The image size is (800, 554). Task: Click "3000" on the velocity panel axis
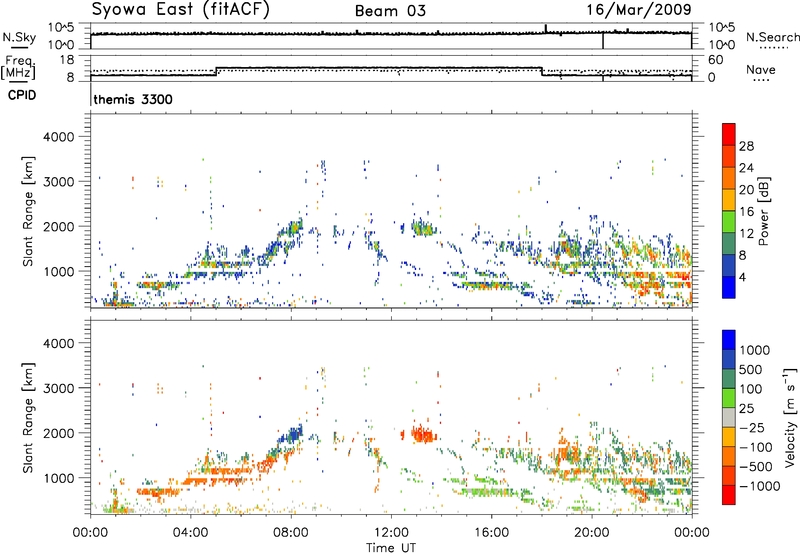point(59,388)
